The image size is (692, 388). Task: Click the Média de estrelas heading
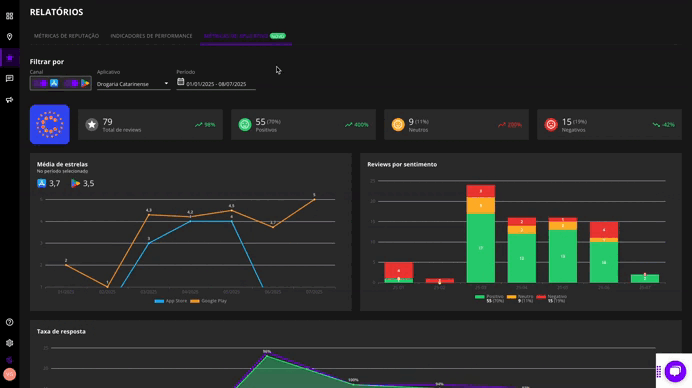tap(62, 164)
